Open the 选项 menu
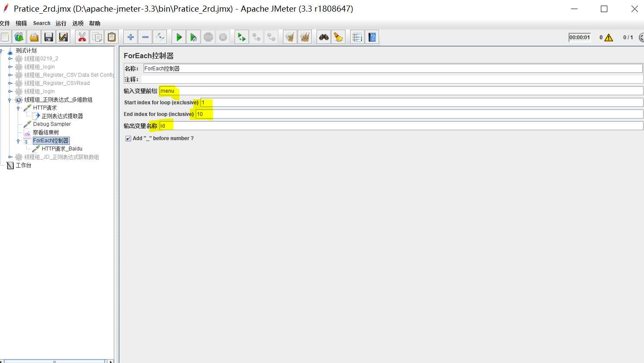Image resolution: width=644 pixels, height=363 pixels. point(78,23)
